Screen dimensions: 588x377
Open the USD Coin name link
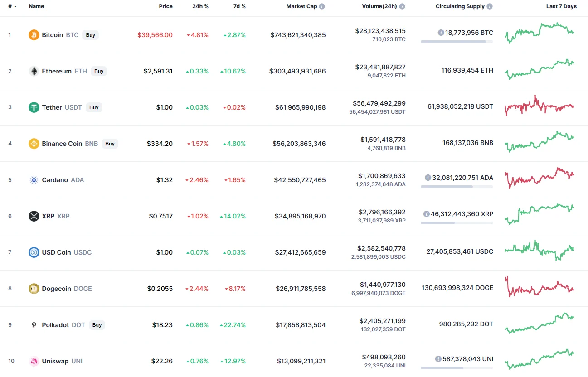point(56,252)
